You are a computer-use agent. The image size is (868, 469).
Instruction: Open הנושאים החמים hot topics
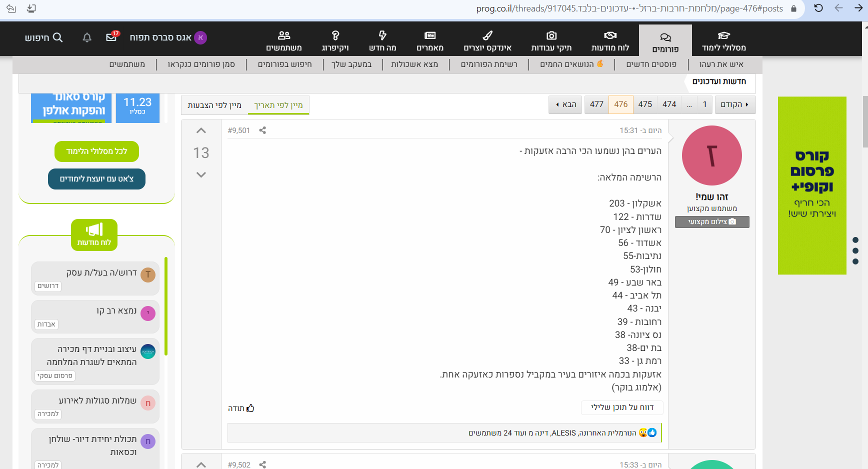pos(572,64)
